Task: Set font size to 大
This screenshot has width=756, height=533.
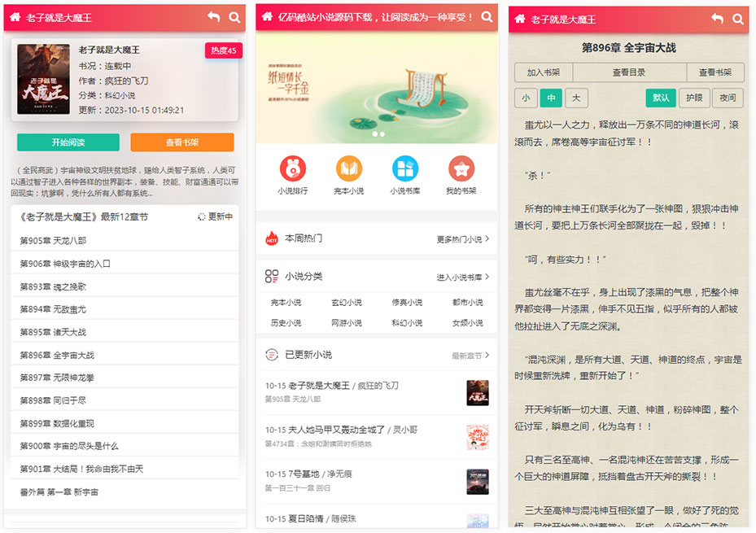Action: [x=576, y=98]
